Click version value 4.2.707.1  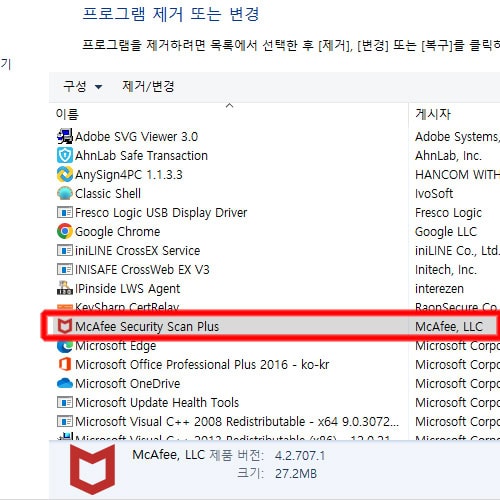pyautogui.click(x=300, y=455)
